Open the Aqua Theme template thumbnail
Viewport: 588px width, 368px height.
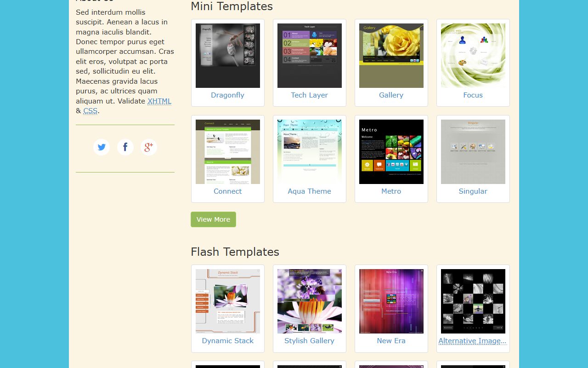coord(310,152)
